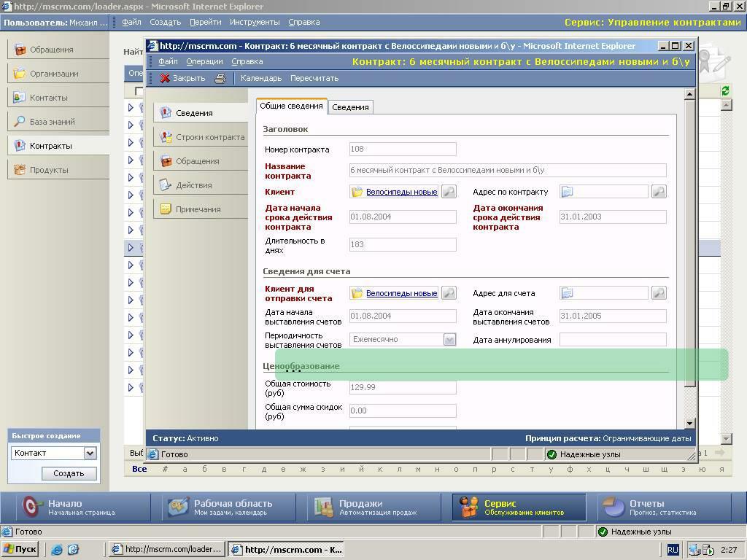Screen dimensions: 747x560
Task: Switch to the Сведения tab
Action: [x=350, y=108]
